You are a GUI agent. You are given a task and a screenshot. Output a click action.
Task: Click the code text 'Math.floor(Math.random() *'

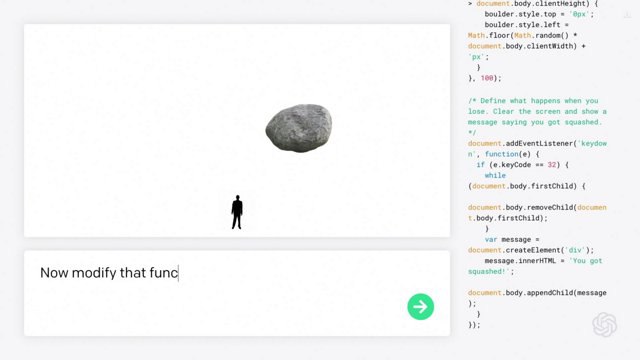pos(522,36)
